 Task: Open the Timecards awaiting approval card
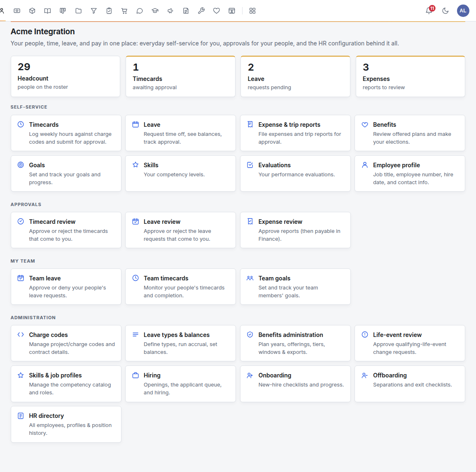(181, 76)
